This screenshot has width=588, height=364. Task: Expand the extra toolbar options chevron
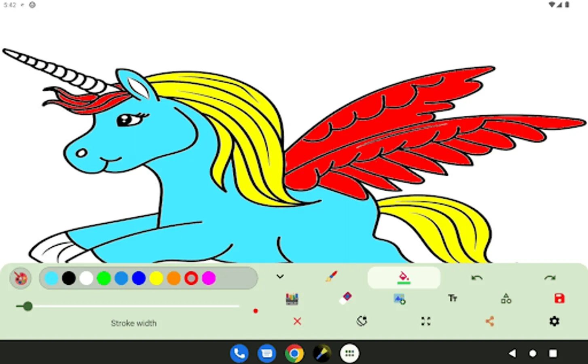pyautogui.click(x=280, y=277)
